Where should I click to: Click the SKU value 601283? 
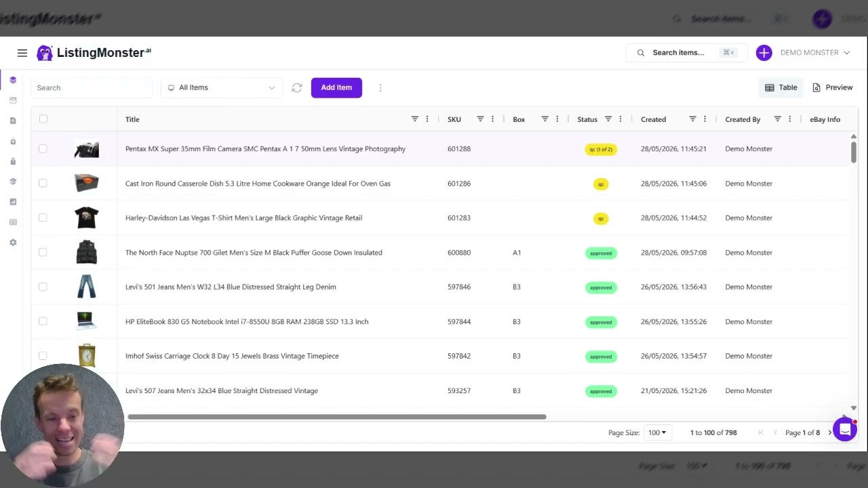tap(459, 218)
